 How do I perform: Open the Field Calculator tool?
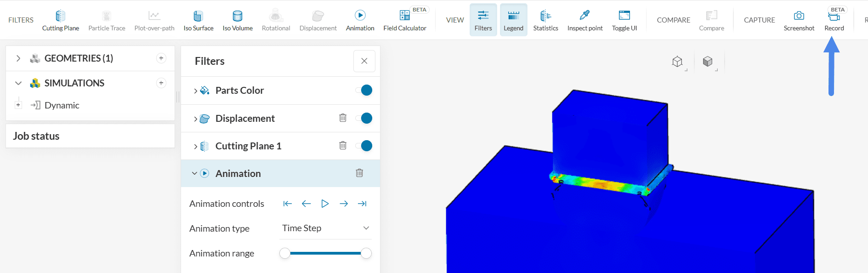[405, 21]
